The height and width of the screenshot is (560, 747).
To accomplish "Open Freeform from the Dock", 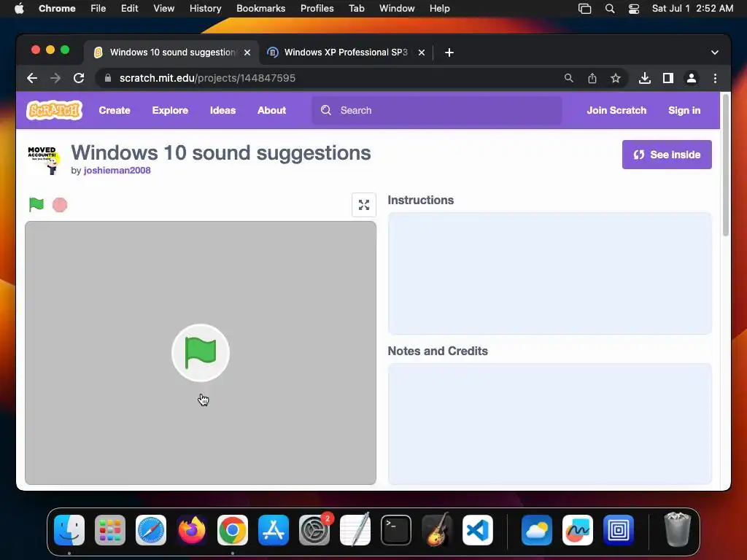I will point(578,530).
